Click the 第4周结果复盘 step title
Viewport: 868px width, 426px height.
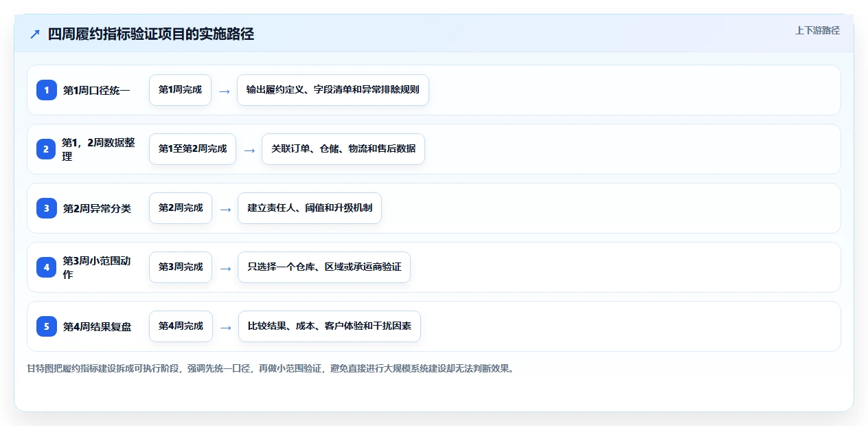tap(97, 326)
